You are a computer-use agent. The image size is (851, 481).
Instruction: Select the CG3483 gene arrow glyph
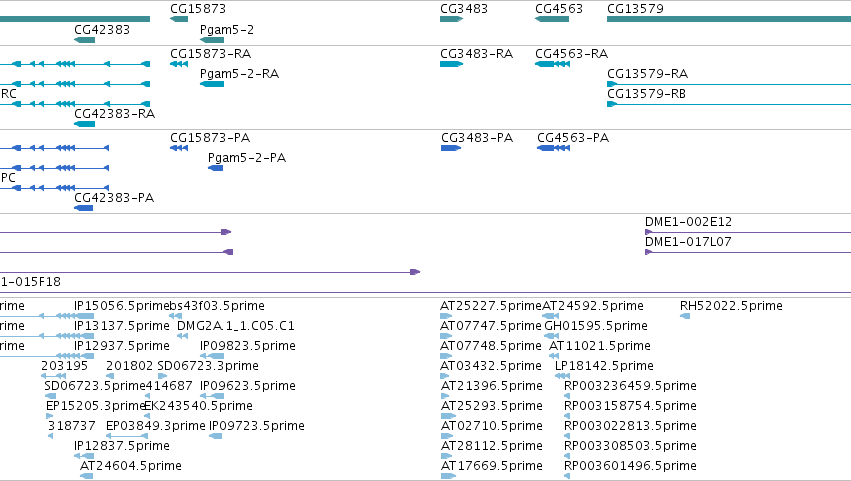coord(452,20)
